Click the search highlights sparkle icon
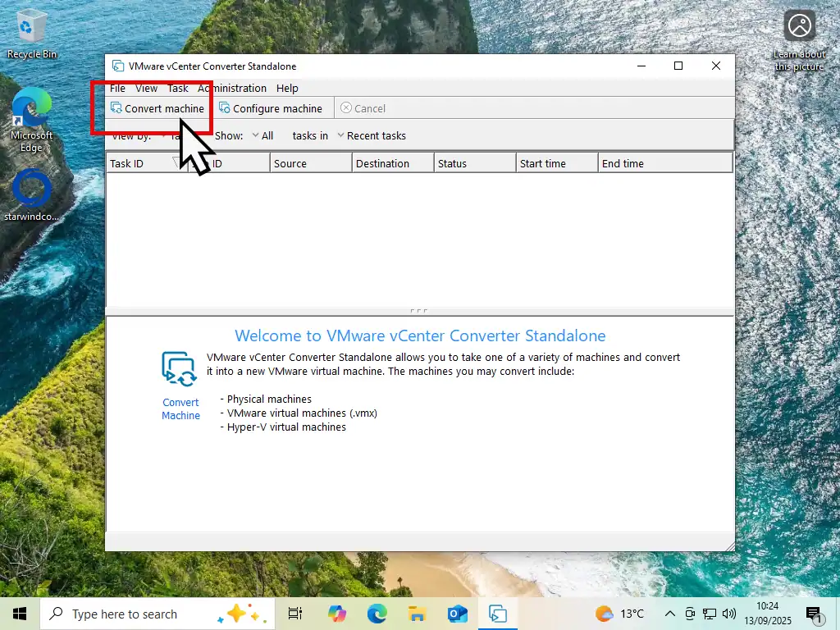The image size is (840, 630). click(242, 614)
